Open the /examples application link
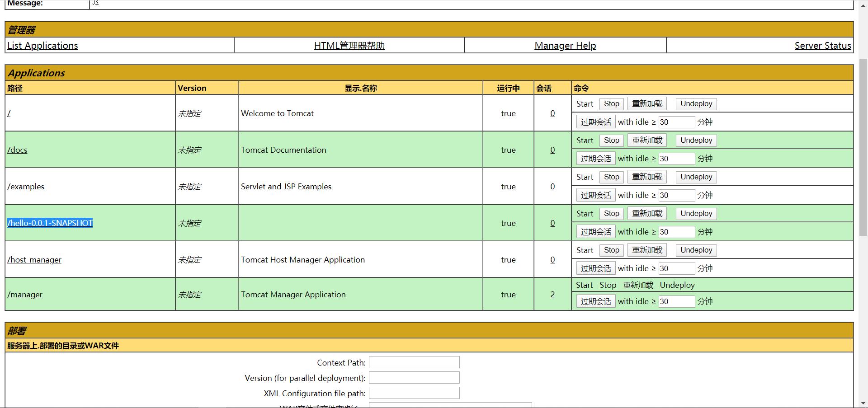The height and width of the screenshot is (408, 868). coord(26,187)
